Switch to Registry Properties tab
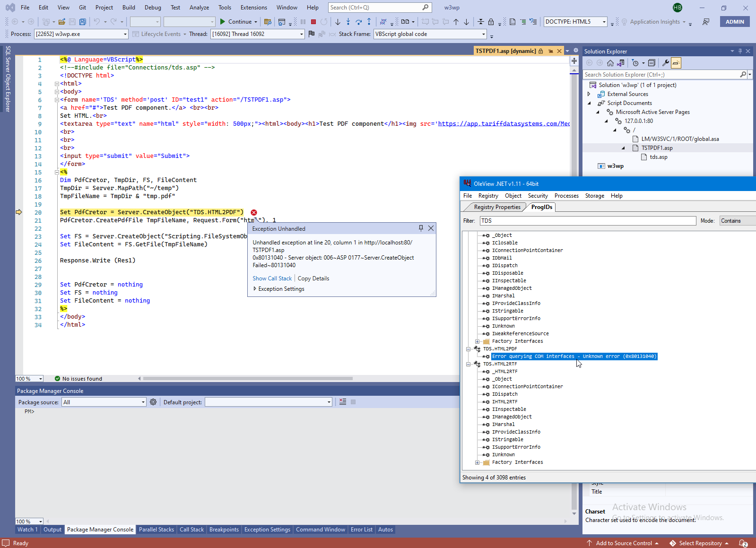The image size is (756, 548). (497, 207)
